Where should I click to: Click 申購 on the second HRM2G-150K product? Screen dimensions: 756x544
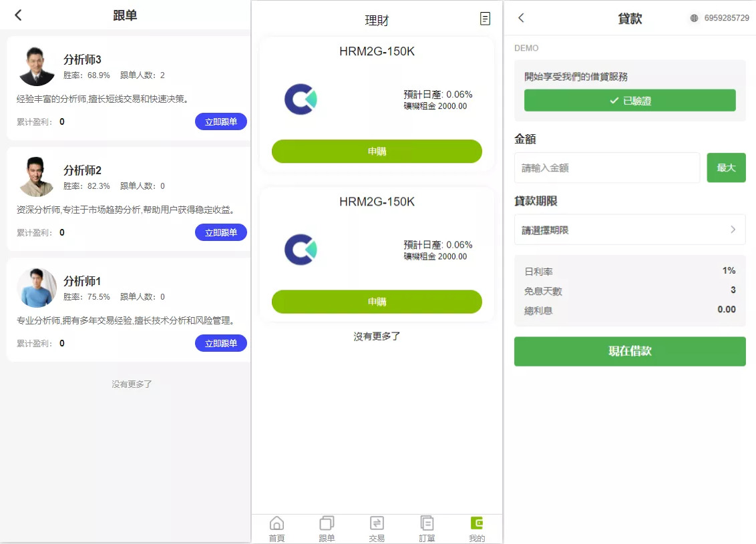click(376, 302)
